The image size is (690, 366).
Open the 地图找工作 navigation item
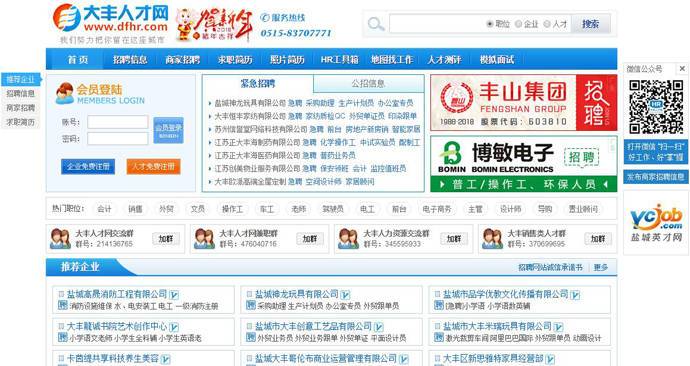(392, 60)
